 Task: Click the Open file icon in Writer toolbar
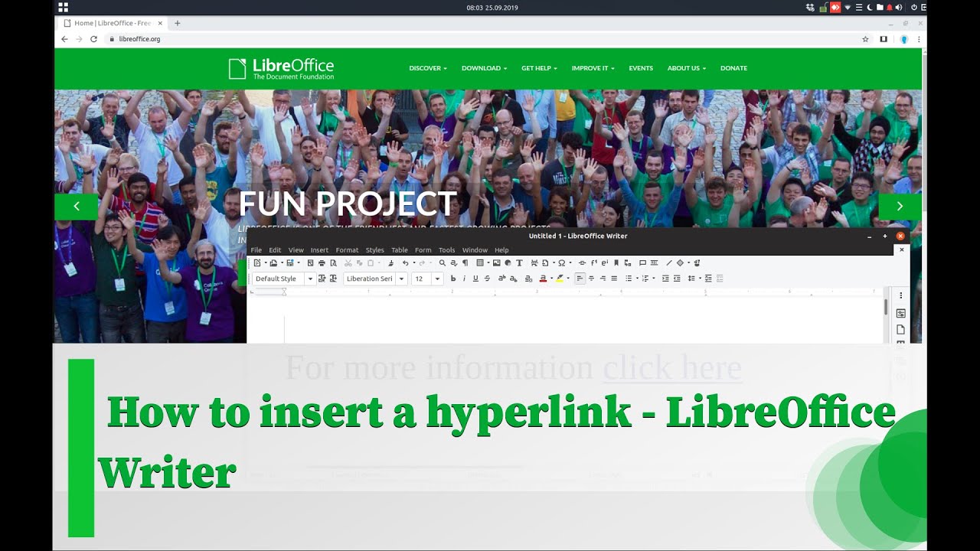click(273, 262)
